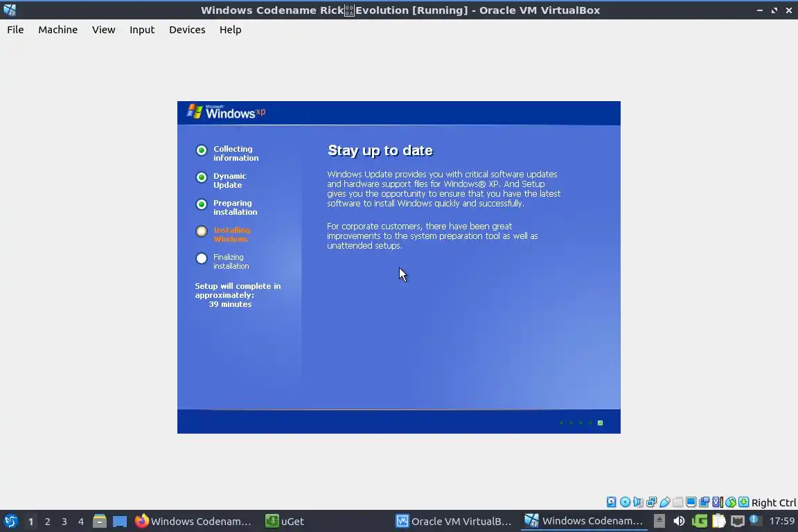Click the recording status indicator icon
This screenshot has height=532, width=798.
coord(704,502)
